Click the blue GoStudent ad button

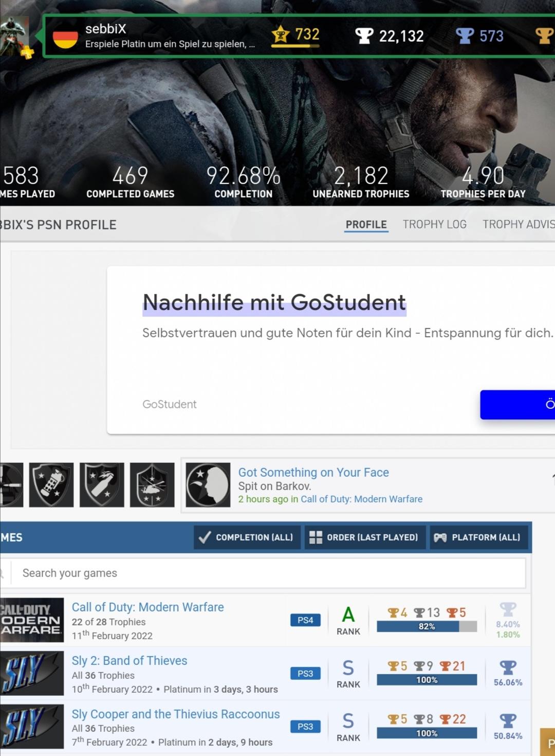pyautogui.click(x=517, y=405)
